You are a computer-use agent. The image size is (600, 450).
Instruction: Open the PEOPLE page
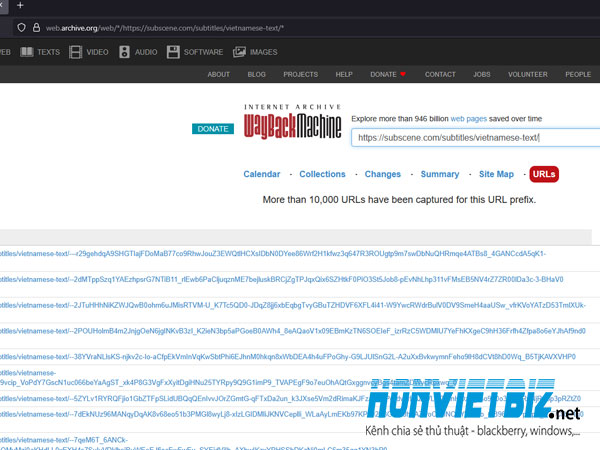click(x=578, y=74)
